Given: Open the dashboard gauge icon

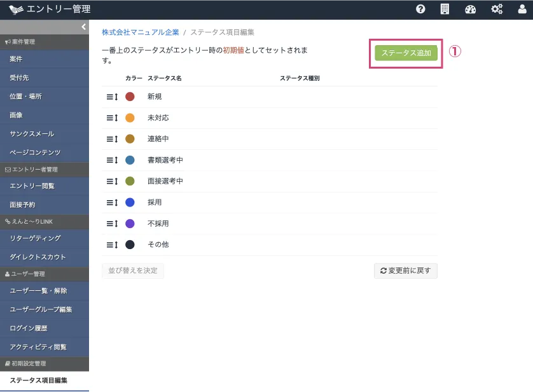Looking at the screenshot, I should (x=471, y=9).
